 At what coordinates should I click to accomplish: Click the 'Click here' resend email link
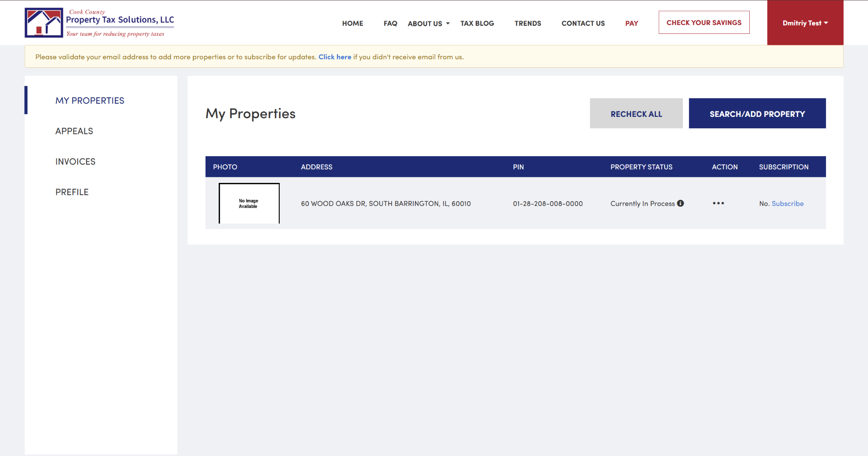[335, 57]
